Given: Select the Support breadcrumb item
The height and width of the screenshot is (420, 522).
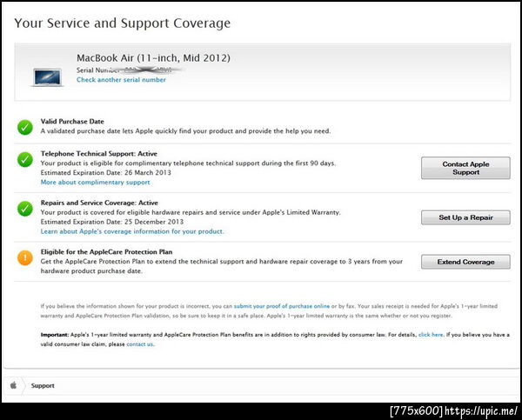Looking at the screenshot, I should (43, 385).
